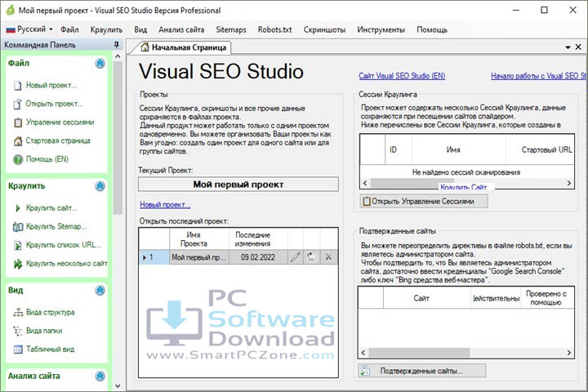The image size is (588, 392).
Task: Click the Стартовый URL column header
Action: point(540,149)
